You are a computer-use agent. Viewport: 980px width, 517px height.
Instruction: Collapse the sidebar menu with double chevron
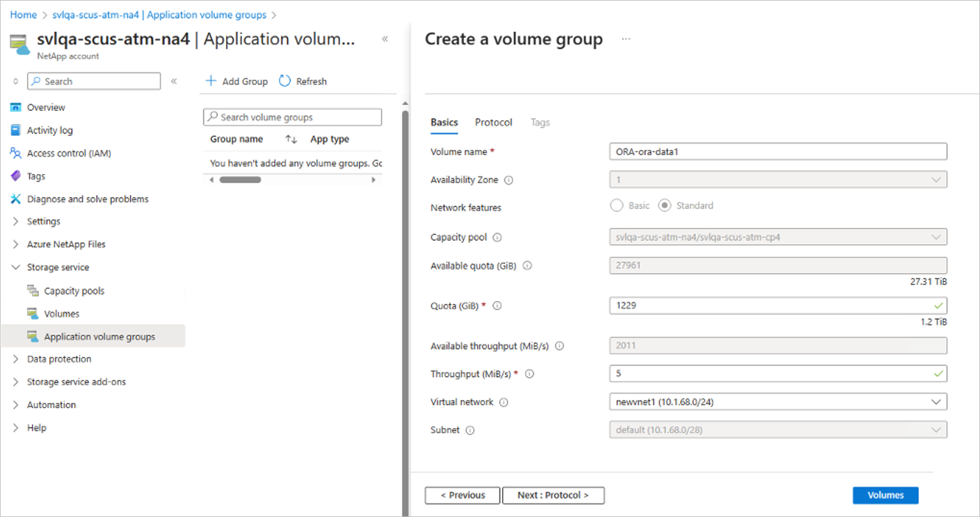pos(174,81)
